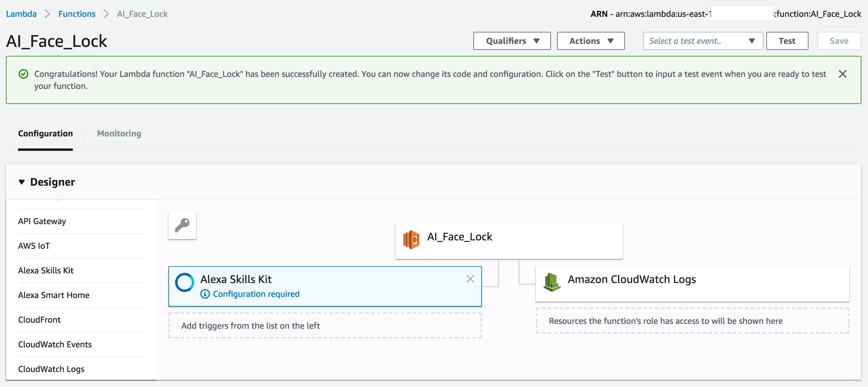Switch to the Monitoring tab
This screenshot has width=868, height=387.
(119, 134)
